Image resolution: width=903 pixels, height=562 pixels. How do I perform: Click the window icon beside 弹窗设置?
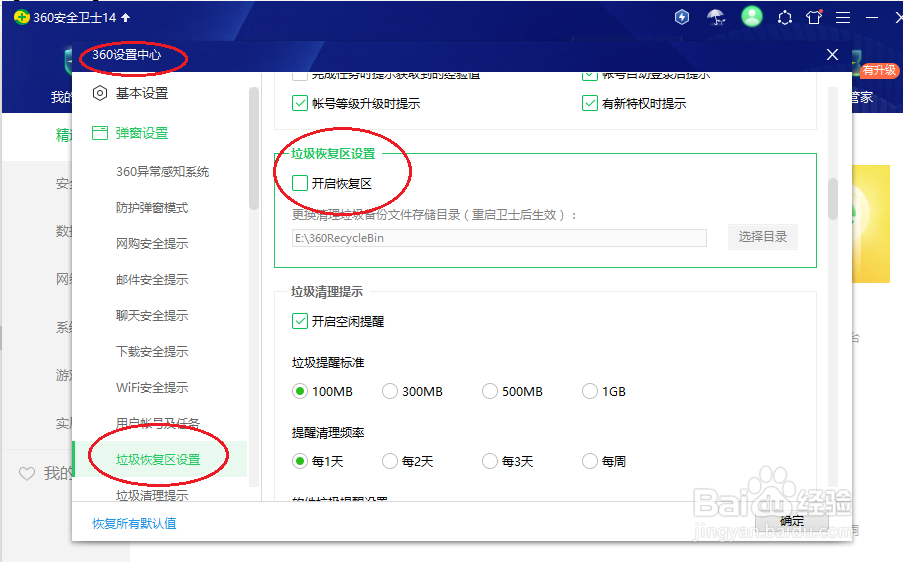(100, 133)
